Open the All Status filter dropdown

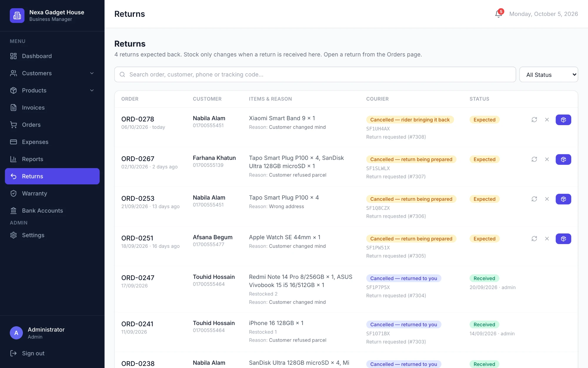549,74
